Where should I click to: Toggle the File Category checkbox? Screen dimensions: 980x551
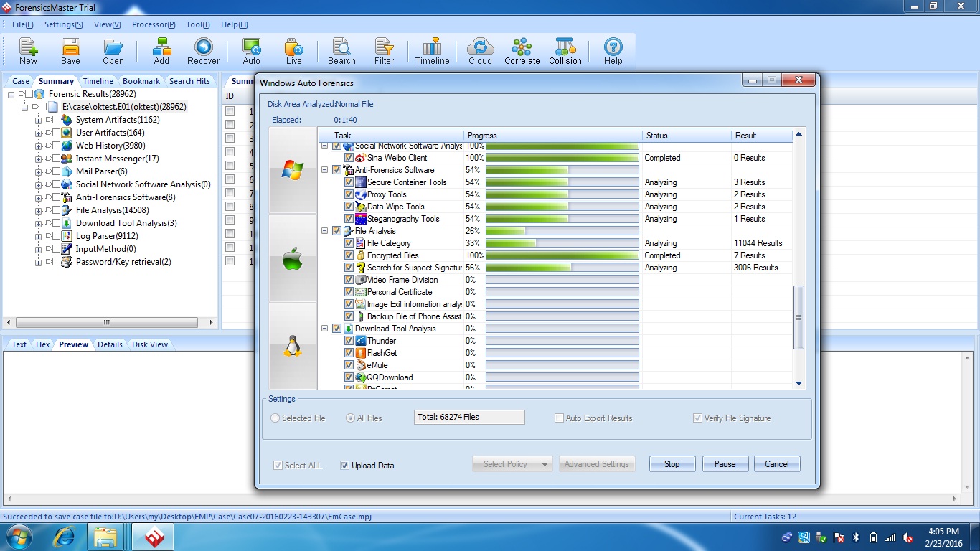point(349,243)
